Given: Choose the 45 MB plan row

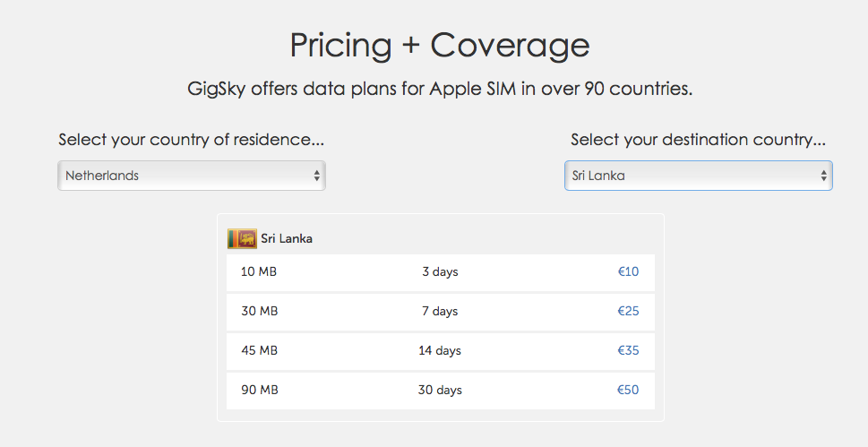Looking at the screenshot, I should (441, 350).
